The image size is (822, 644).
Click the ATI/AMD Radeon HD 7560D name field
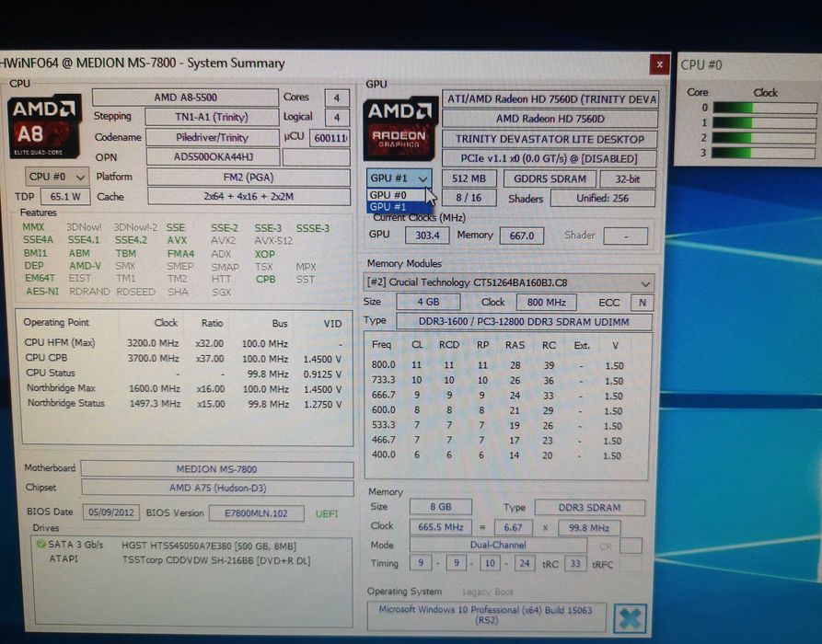point(550,99)
